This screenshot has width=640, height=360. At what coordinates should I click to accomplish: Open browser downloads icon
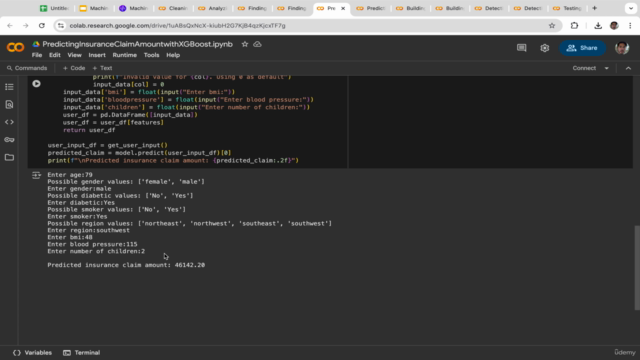click(598, 26)
